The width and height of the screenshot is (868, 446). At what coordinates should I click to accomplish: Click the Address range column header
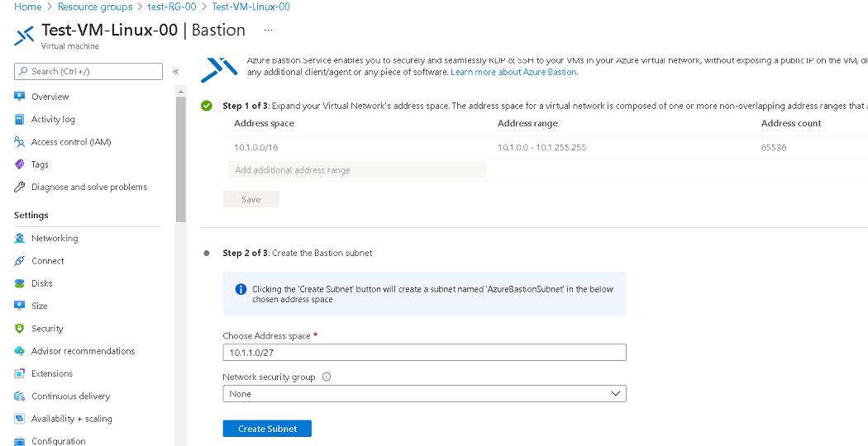(x=527, y=123)
